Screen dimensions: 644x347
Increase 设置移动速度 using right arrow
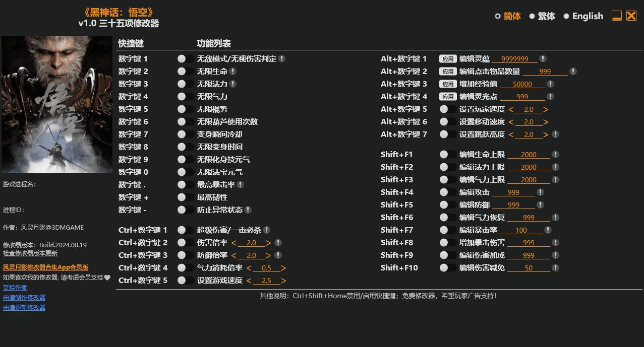click(x=546, y=122)
